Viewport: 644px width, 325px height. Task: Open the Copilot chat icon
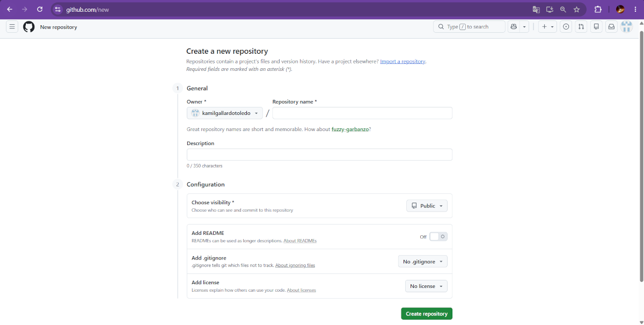[x=514, y=27]
